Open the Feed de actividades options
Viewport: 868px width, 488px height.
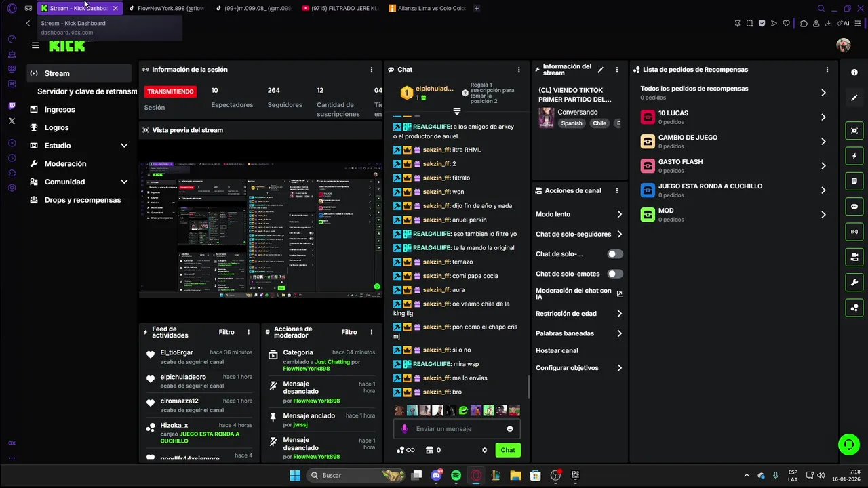click(248, 332)
